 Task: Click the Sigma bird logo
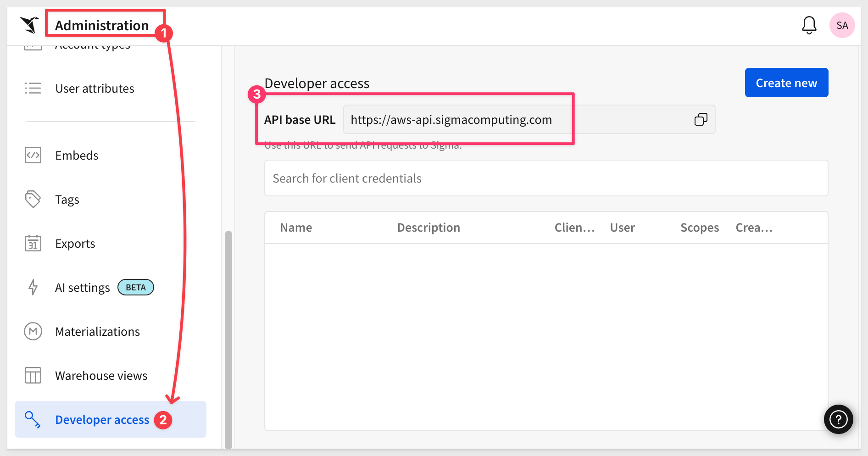coord(29,25)
